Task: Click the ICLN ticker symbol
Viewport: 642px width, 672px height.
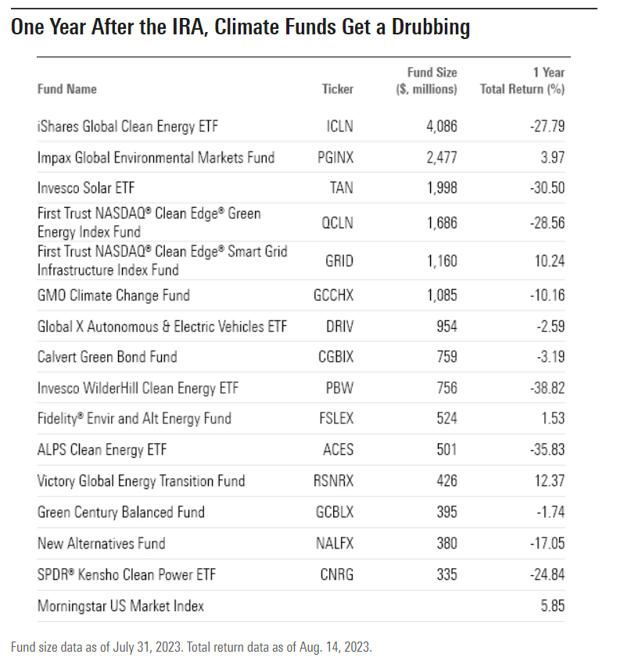Action: (x=339, y=126)
